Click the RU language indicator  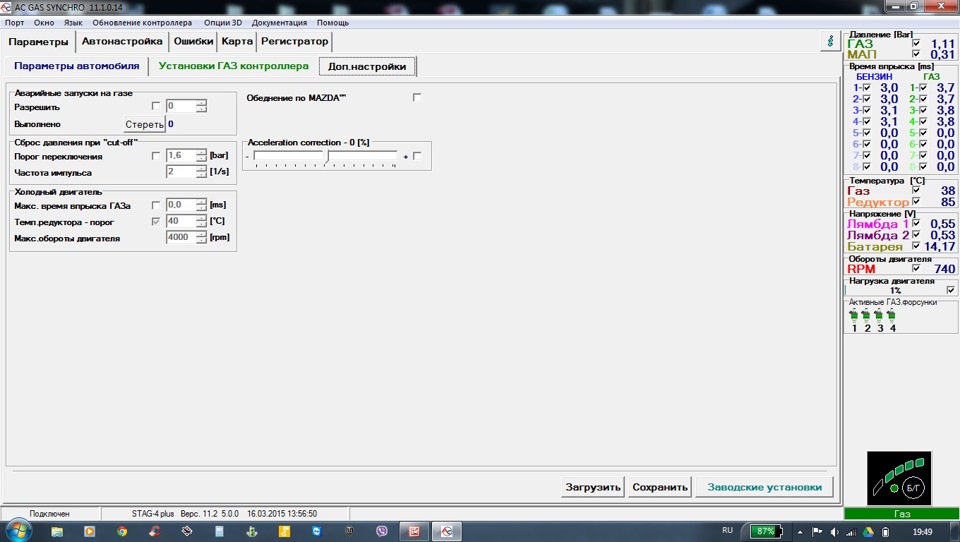(727, 530)
